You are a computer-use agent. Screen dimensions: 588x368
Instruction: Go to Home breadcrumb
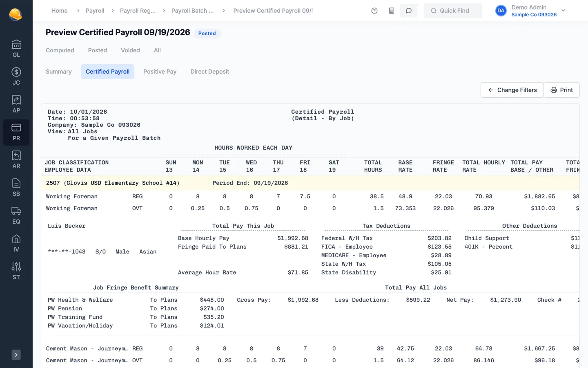[x=60, y=11]
